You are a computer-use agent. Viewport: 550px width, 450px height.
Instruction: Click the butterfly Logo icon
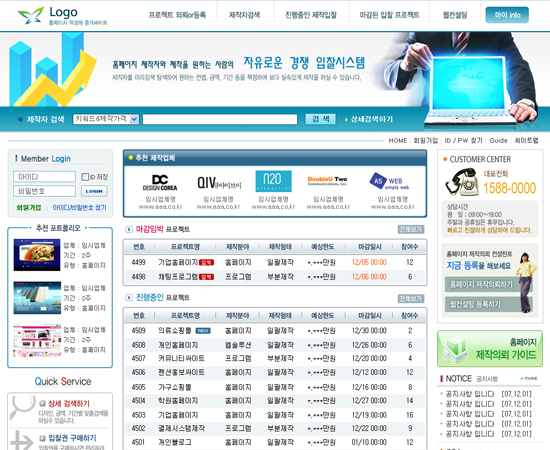(x=31, y=15)
